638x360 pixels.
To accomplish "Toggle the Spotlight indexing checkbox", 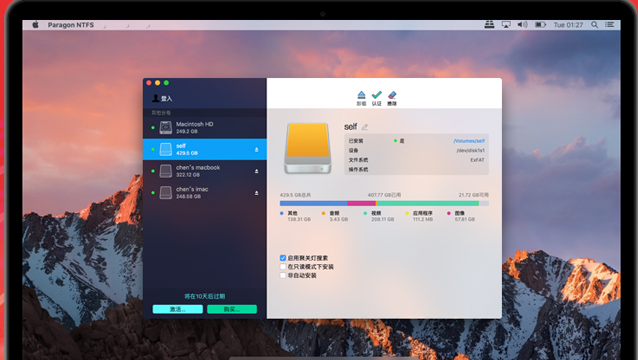I will 283,258.
